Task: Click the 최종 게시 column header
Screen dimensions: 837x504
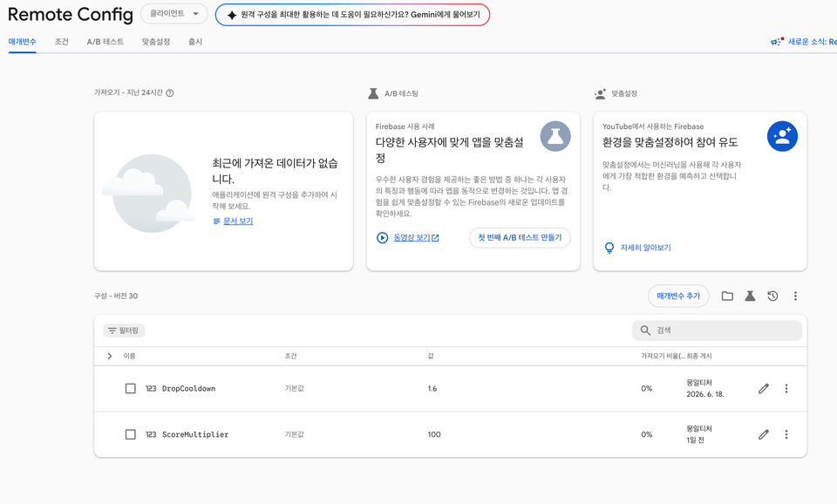Action: 699,356
